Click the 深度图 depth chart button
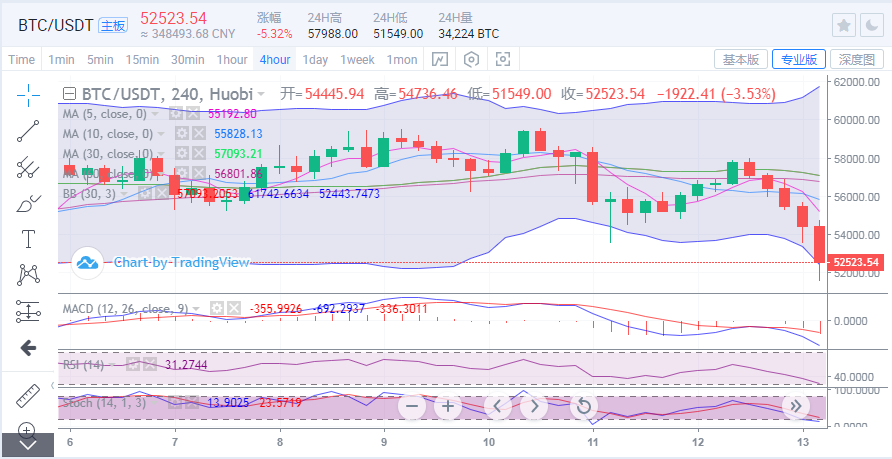 pyautogui.click(x=856, y=60)
